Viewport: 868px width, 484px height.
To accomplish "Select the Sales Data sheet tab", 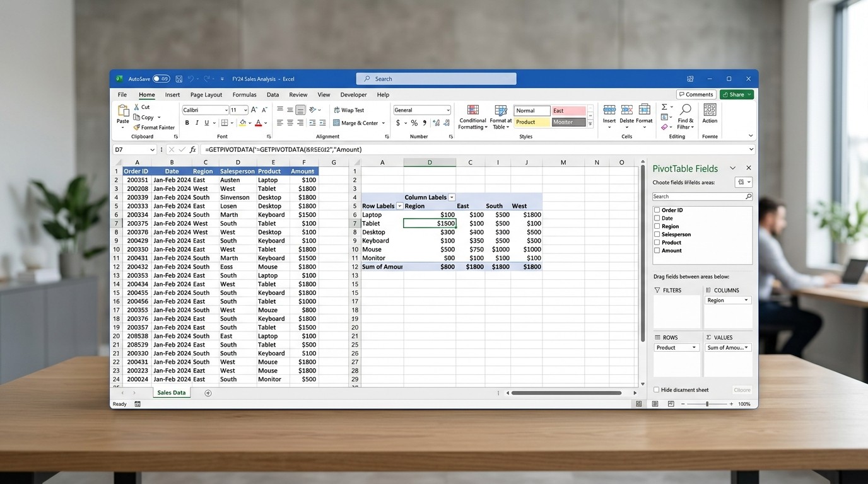I will point(172,393).
